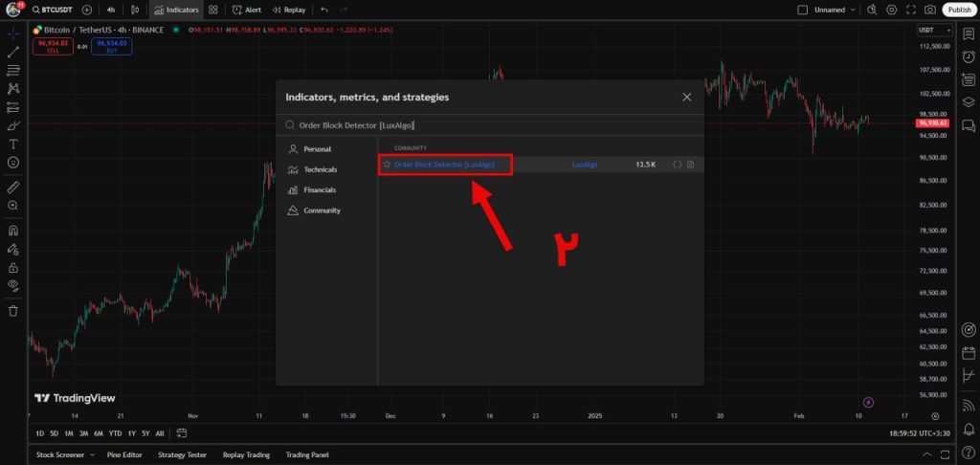Collapse the bottom panel chevron
Screen dimensions: 980x465
point(926,454)
